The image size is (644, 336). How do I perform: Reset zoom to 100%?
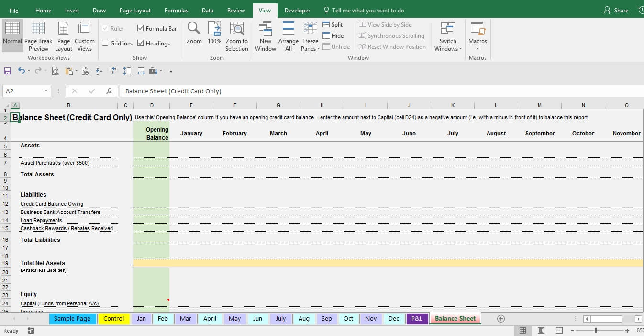click(214, 33)
